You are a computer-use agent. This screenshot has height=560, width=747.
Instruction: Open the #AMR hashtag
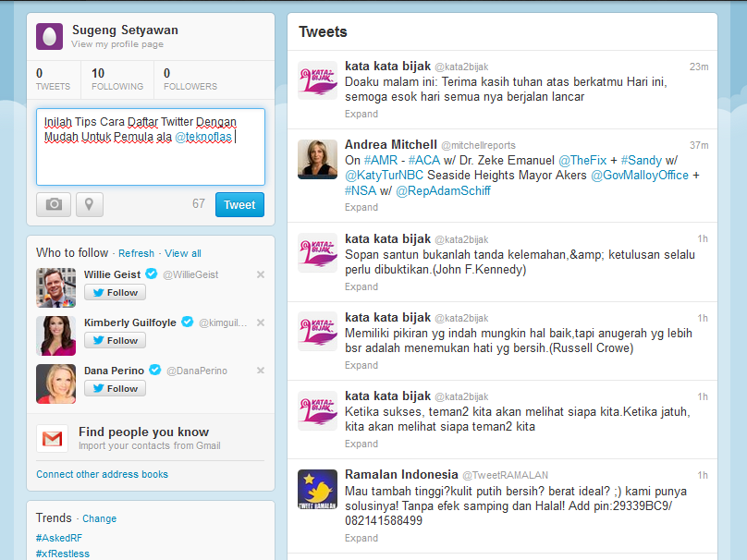click(x=381, y=160)
